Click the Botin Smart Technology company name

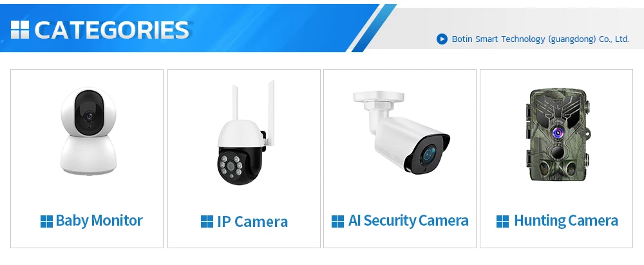point(540,39)
